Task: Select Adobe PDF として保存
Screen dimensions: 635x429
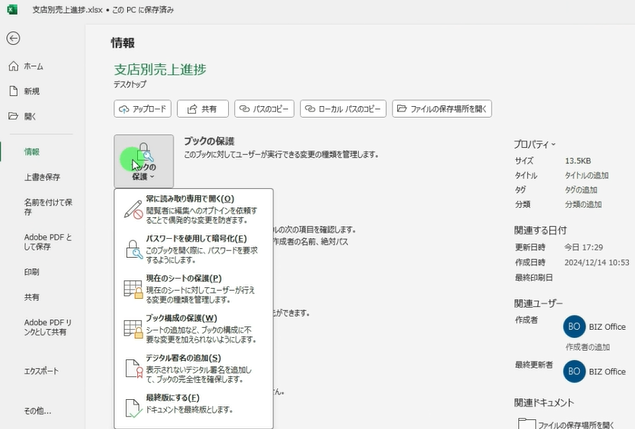Action: click(48, 242)
